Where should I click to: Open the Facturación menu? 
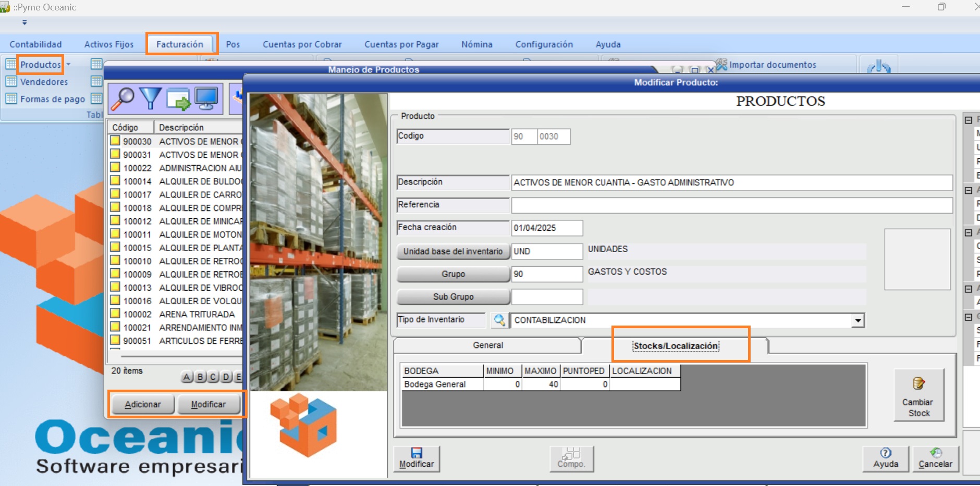[x=180, y=44]
